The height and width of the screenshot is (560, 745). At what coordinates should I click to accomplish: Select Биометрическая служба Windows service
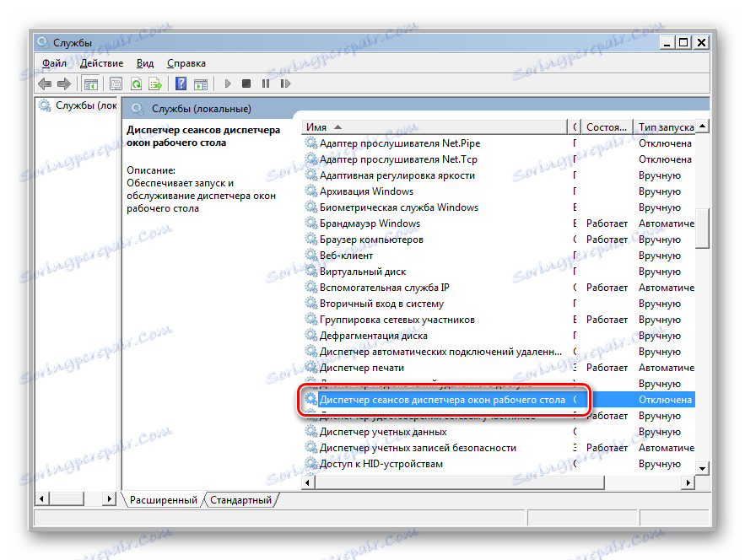(398, 207)
